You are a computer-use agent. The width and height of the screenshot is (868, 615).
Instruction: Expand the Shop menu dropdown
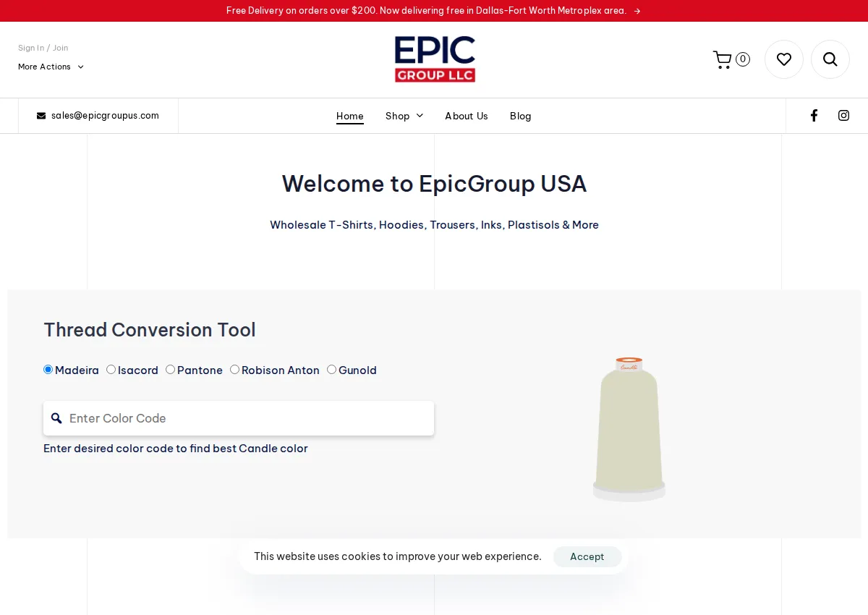click(404, 116)
